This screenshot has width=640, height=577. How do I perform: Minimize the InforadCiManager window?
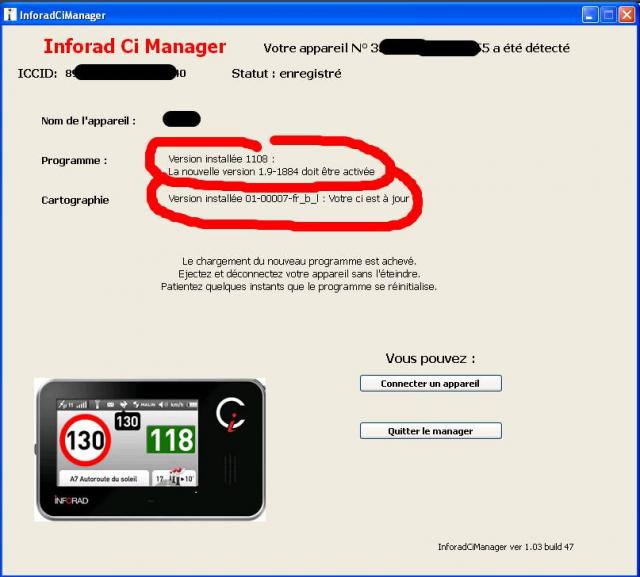(x=589, y=15)
